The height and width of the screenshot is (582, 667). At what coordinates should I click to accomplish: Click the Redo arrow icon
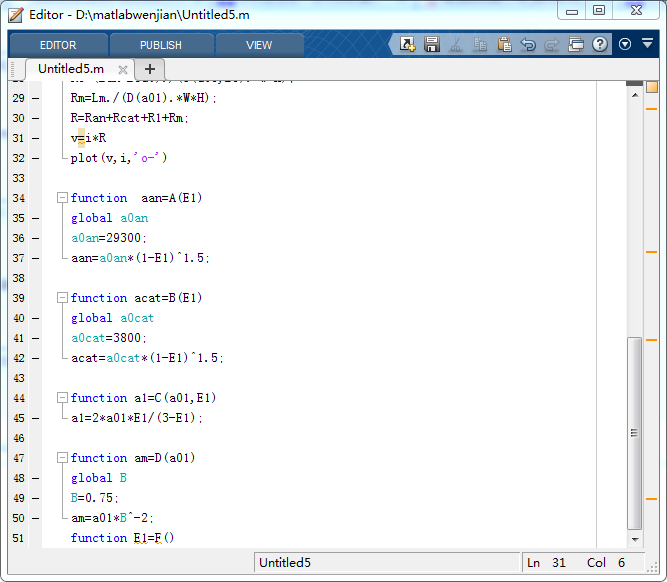(x=552, y=44)
